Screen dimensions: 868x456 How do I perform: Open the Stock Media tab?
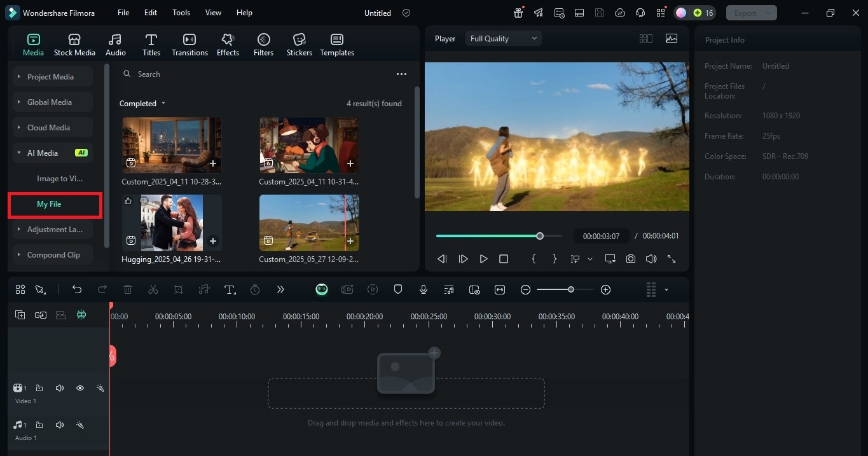(74, 45)
